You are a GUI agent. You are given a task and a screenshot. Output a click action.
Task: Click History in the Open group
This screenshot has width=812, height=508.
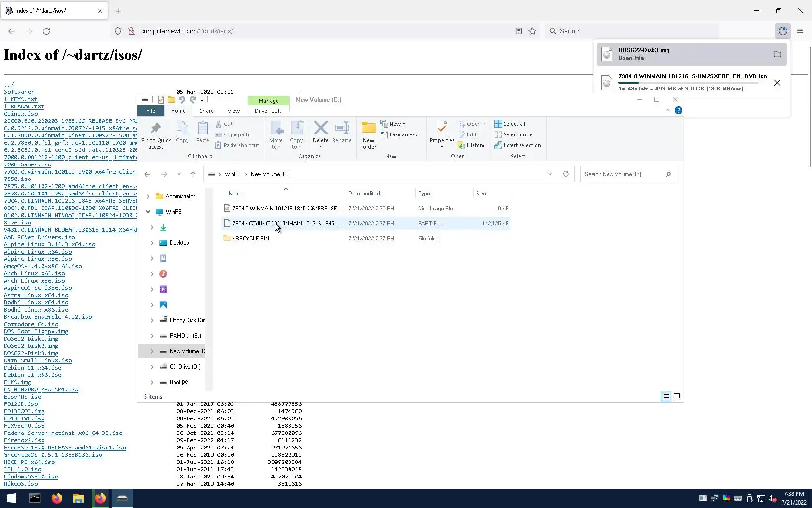pos(471,145)
